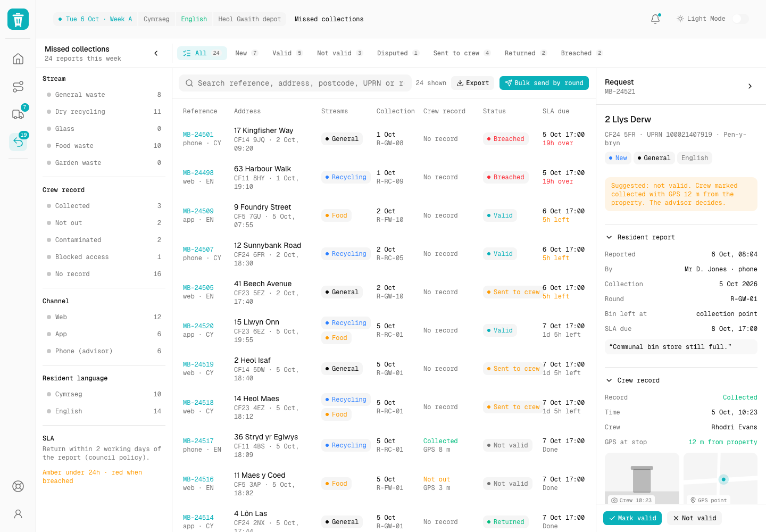Collapse the Resident report section
766x532 pixels.
(640, 237)
